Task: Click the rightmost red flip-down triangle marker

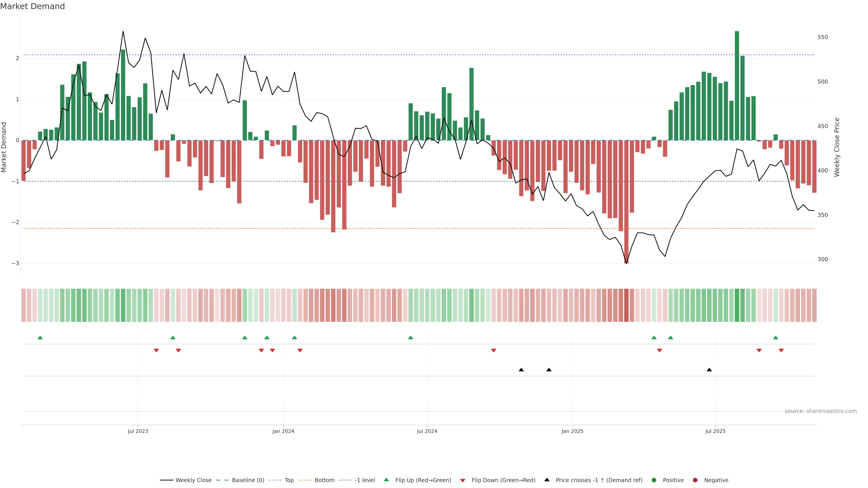Action: tap(781, 351)
